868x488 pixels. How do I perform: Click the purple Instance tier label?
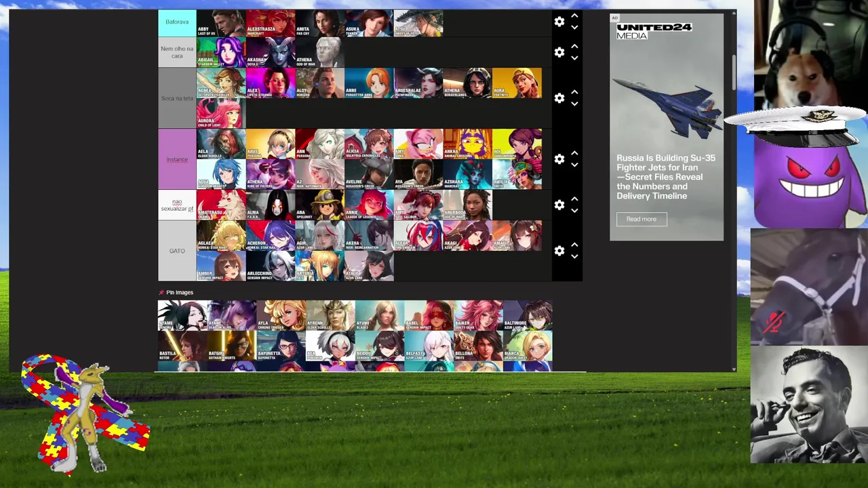(177, 159)
